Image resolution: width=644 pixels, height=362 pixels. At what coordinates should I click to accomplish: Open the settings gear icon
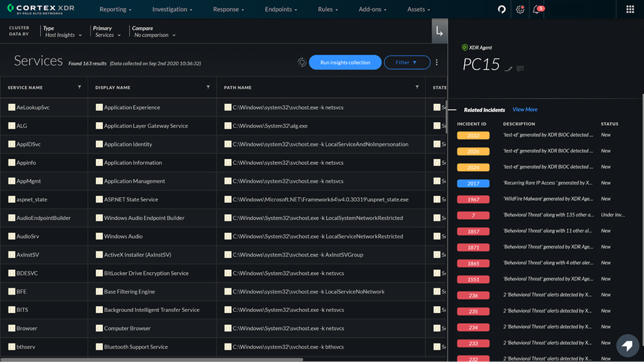(x=518, y=9)
